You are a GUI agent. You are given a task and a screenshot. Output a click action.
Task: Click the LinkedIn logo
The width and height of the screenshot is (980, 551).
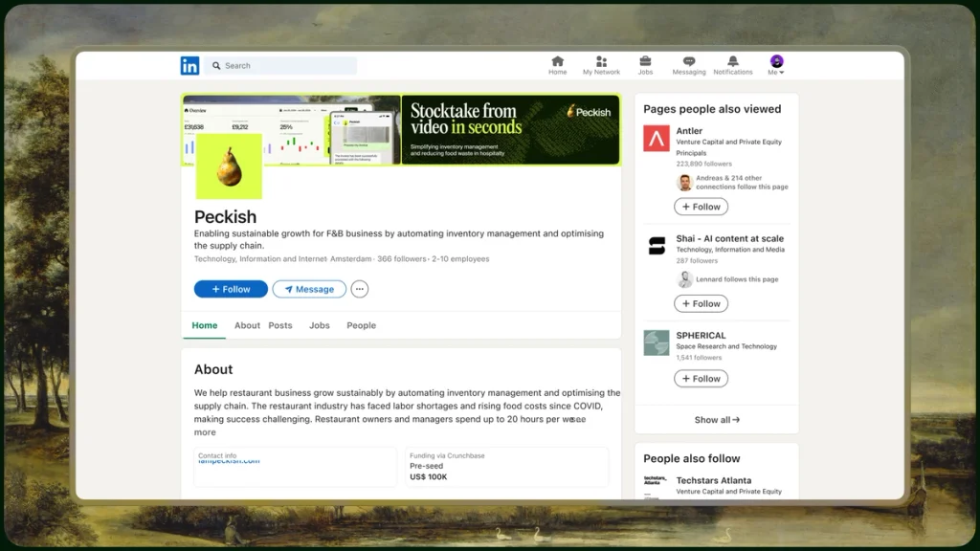pyautogui.click(x=189, y=66)
